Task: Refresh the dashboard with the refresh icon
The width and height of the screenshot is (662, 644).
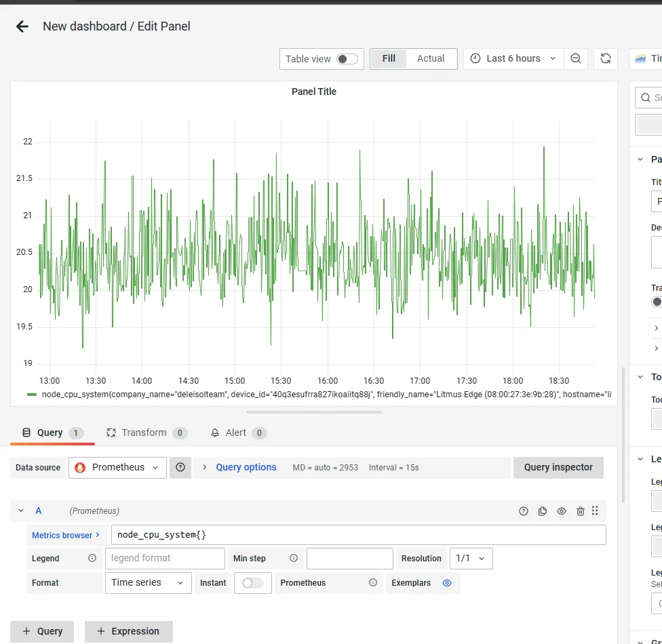Action: tap(606, 59)
